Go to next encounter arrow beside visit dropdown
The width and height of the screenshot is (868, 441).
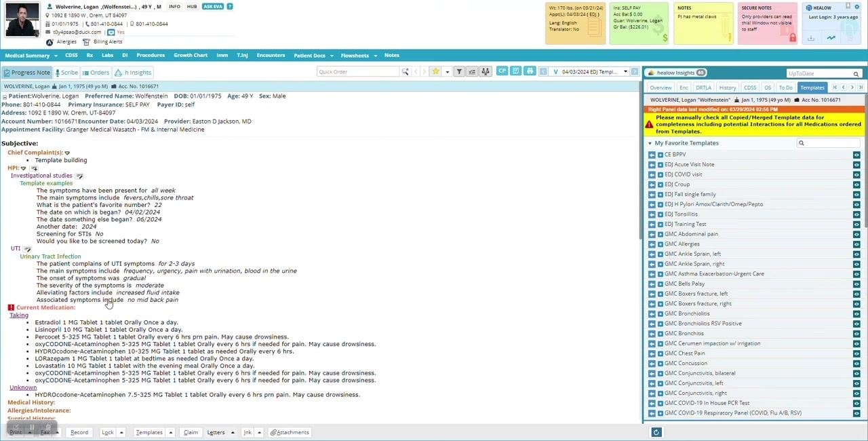click(635, 72)
